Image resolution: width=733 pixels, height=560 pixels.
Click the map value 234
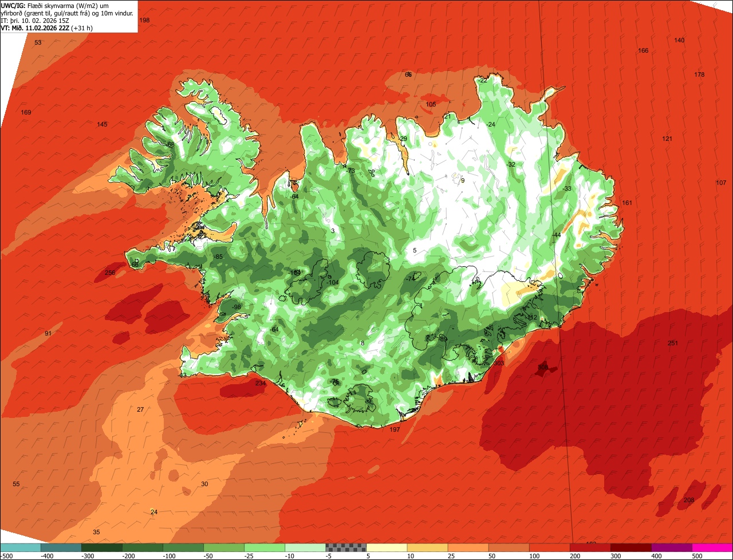tap(261, 383)
